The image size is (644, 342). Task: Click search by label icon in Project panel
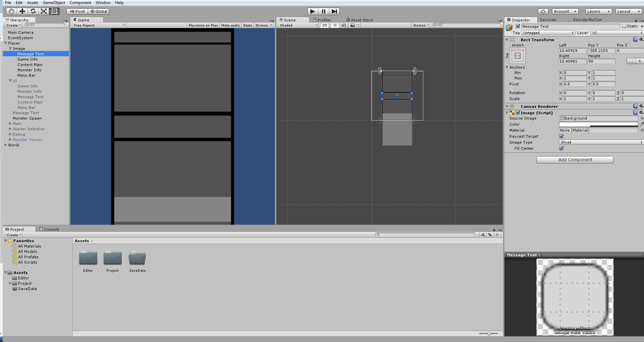click(490, 235)
